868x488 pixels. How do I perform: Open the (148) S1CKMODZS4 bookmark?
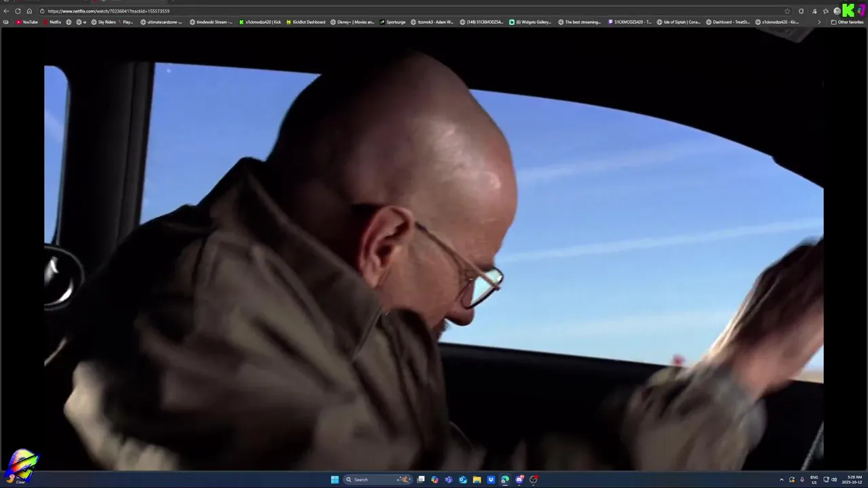coord(481,22)
